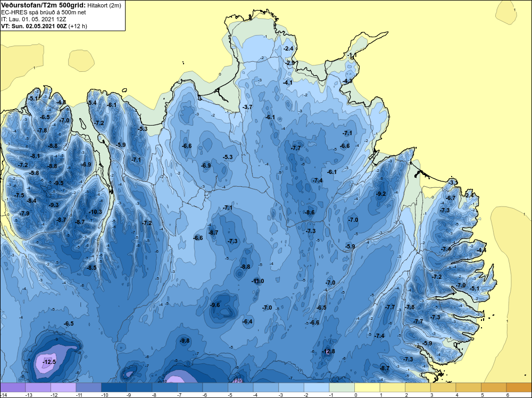This screenshot has width=532, height=398.
Task: Click the legend swatch between -4 and -3
Action: point(265,387)
